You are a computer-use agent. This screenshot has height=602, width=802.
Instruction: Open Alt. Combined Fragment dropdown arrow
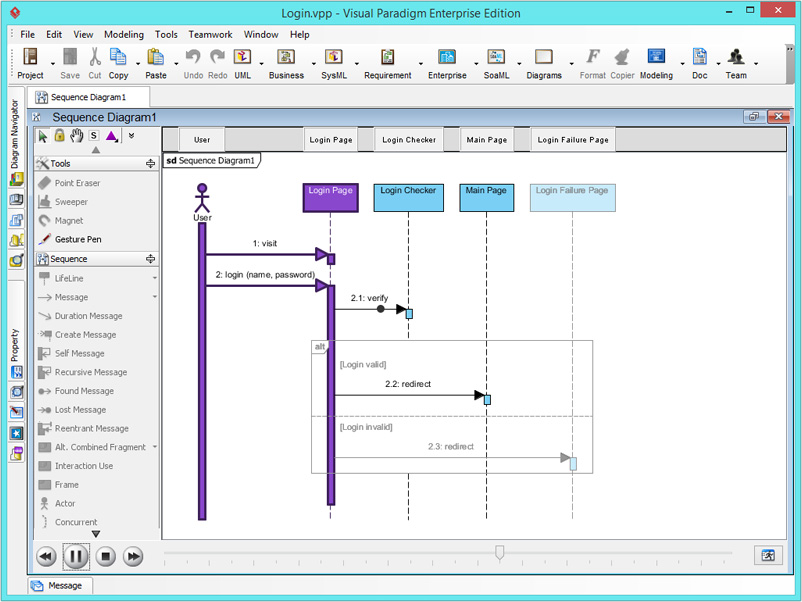point(155,447)
